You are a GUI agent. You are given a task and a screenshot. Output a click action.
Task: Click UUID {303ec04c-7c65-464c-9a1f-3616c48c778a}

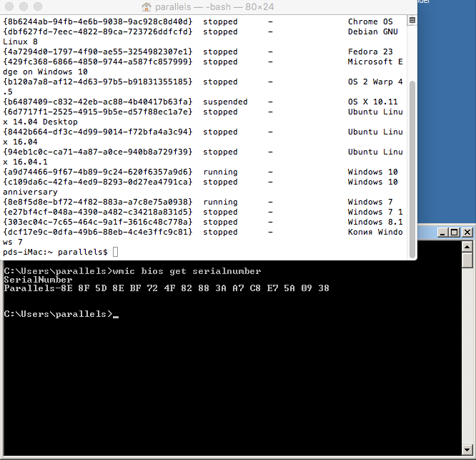98,222
